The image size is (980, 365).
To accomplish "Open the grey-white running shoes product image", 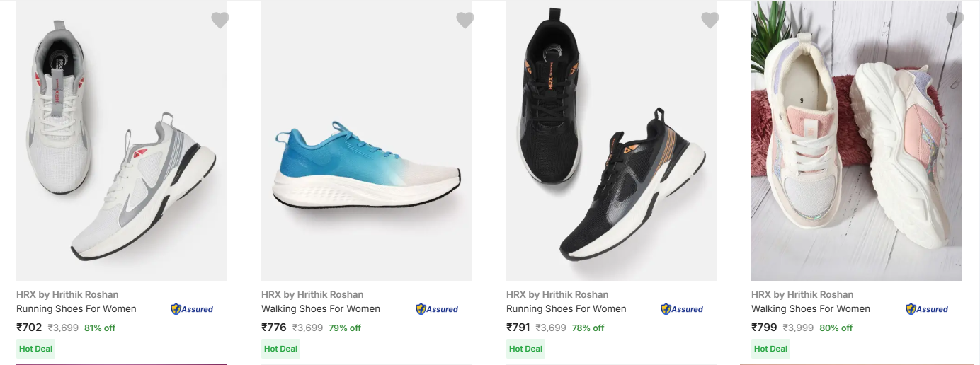I will [x=121, y=141].
